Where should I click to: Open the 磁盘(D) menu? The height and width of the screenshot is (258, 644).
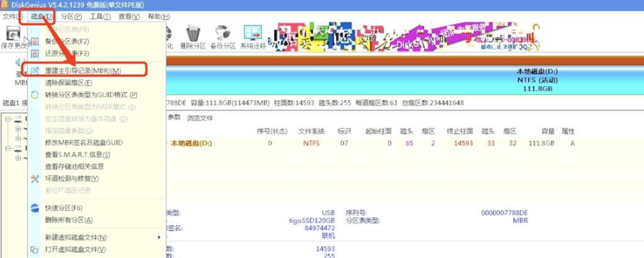(x=42, y=17)
